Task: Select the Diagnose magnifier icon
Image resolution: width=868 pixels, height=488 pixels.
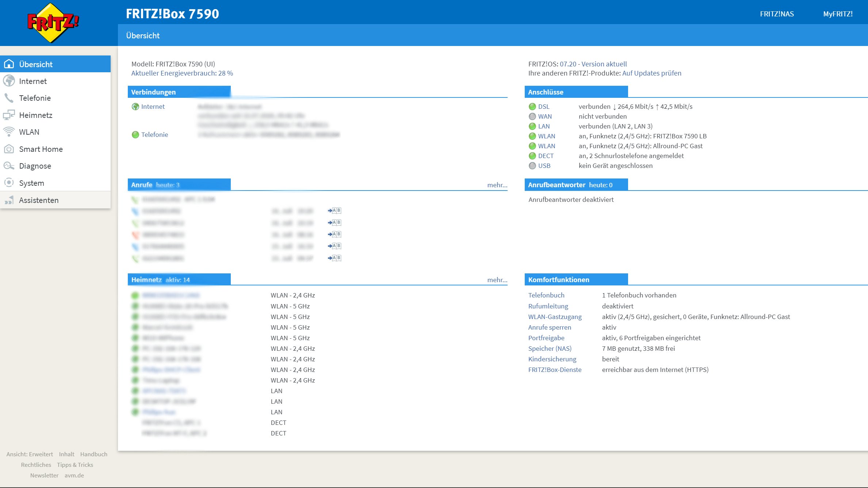Action: (x=9, y=166)
